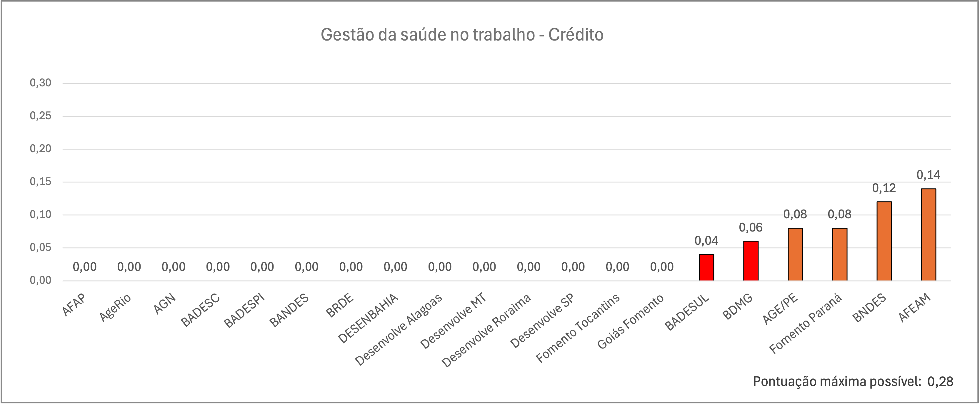The width and height of the screenshot is (980, 404).
Task: Select the BNDES orange bar
Action: 884,241
